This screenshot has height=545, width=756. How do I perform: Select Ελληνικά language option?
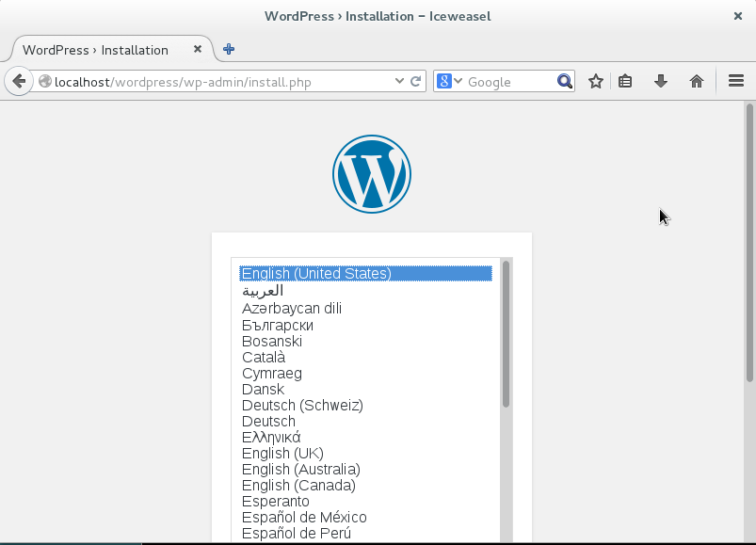(x=366, y=437)
